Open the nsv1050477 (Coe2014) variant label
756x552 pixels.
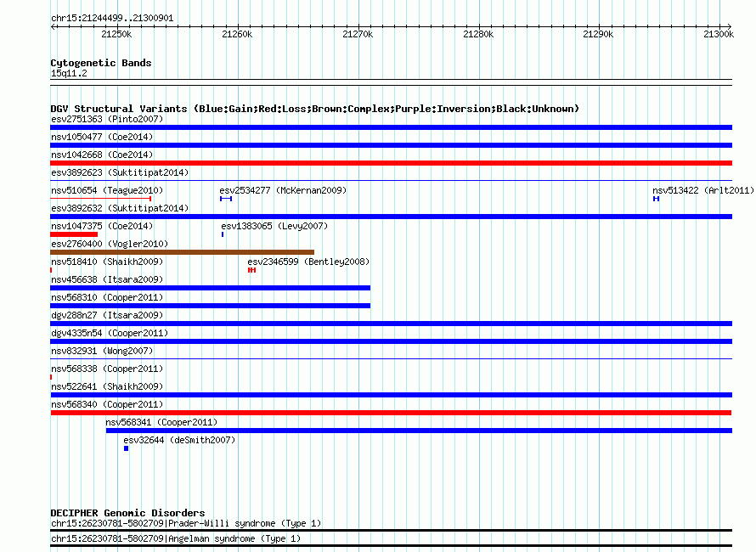(102, 137)
